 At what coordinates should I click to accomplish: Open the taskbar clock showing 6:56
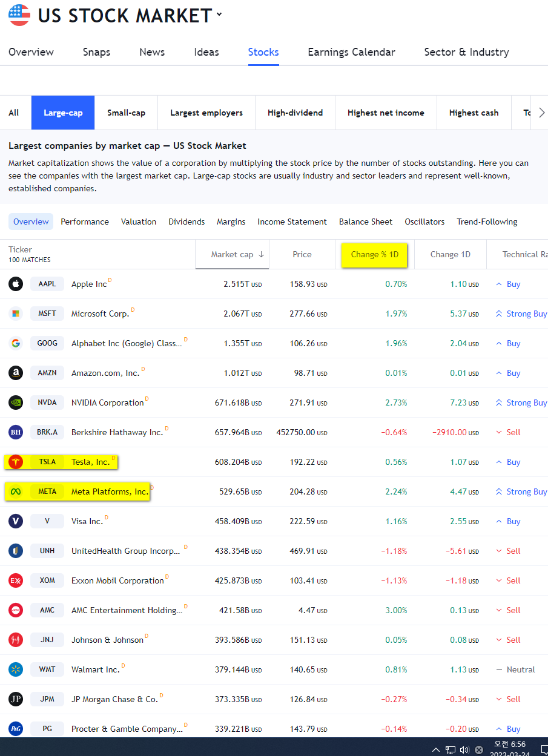510,748
